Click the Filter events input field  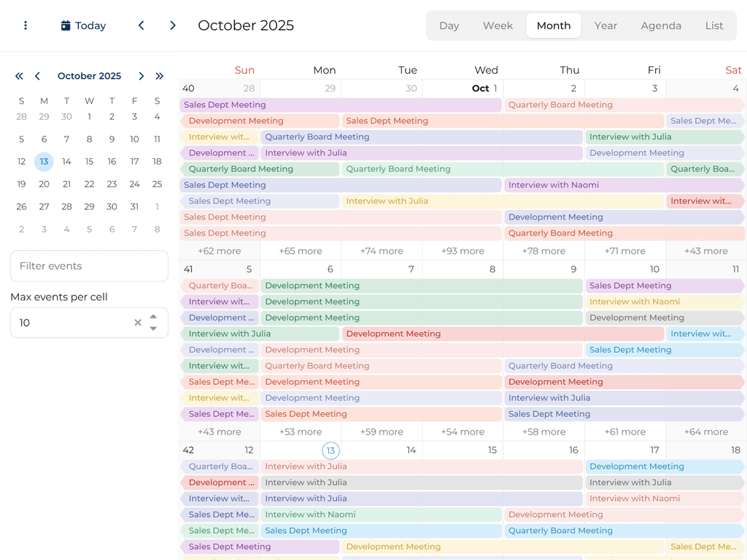pos(89,266)
